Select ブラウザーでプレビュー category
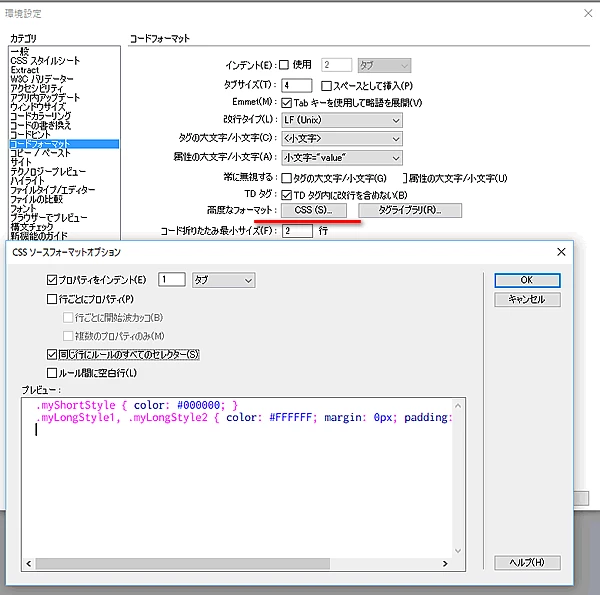This screenshot has width=600, height=595. click(49, 218)
